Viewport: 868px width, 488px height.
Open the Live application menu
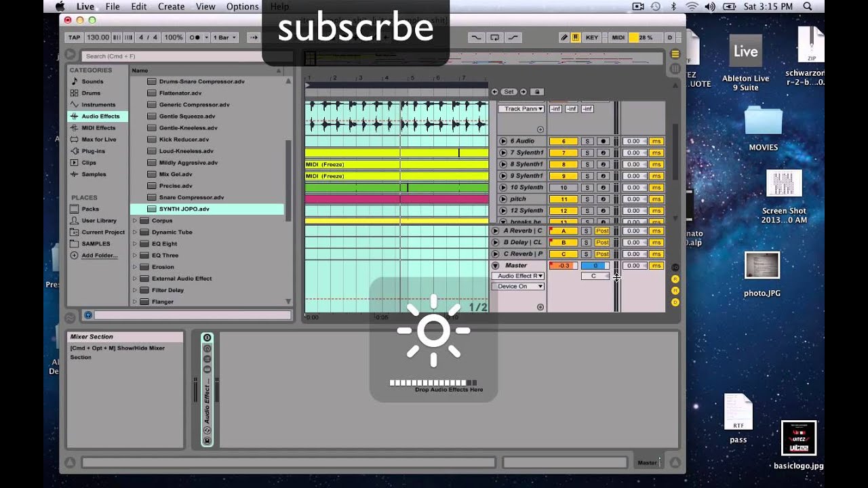[x=85, y=6]
